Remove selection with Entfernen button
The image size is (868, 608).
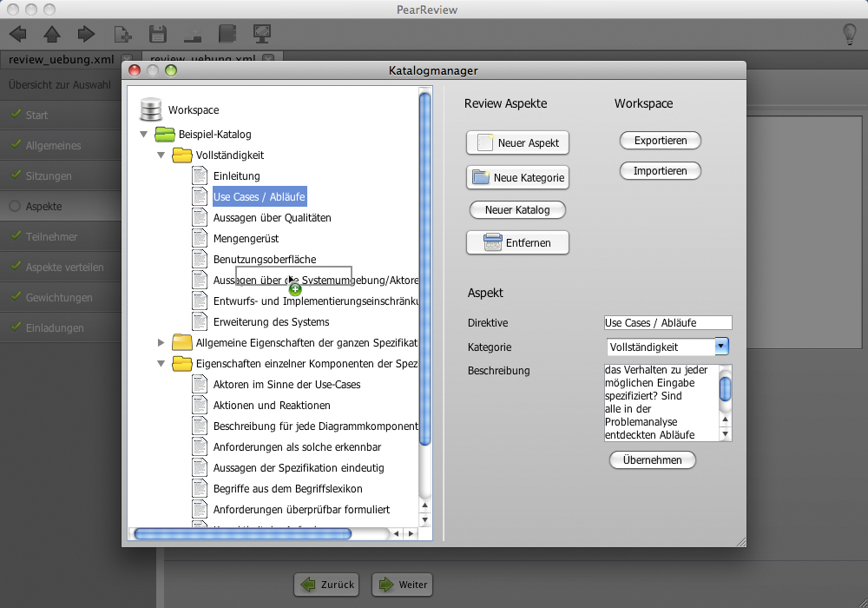click(x=517, y=242)
